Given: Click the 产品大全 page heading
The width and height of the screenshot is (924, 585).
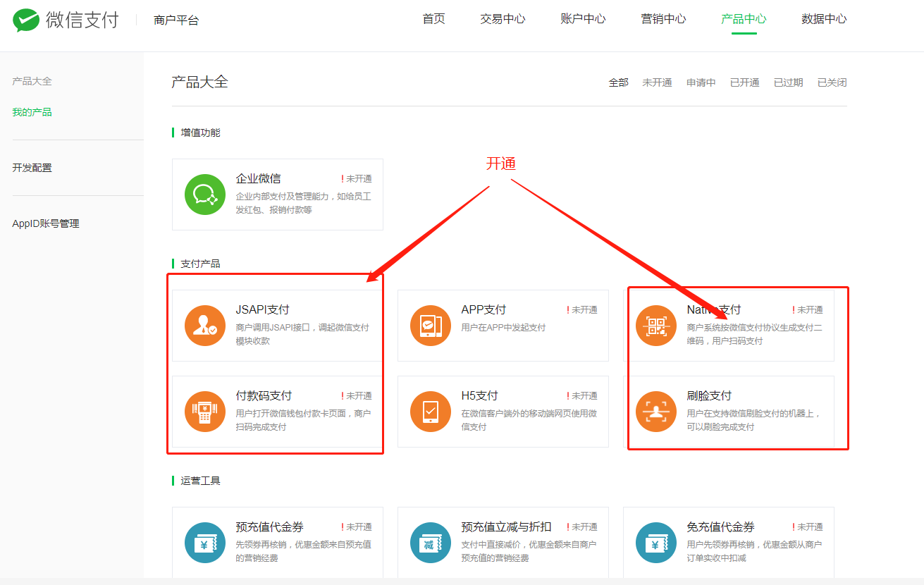Looking at the screenshot, I should (x=200, y=82).
